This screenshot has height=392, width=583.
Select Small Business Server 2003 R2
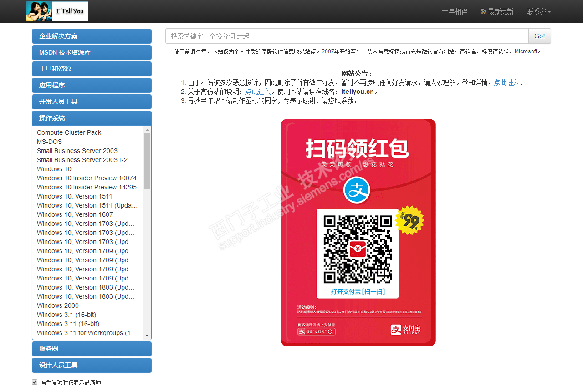point(82,160)
